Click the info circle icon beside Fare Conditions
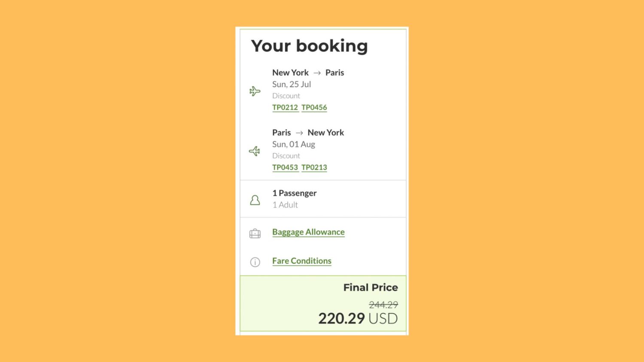 click(x=255, y=262)
